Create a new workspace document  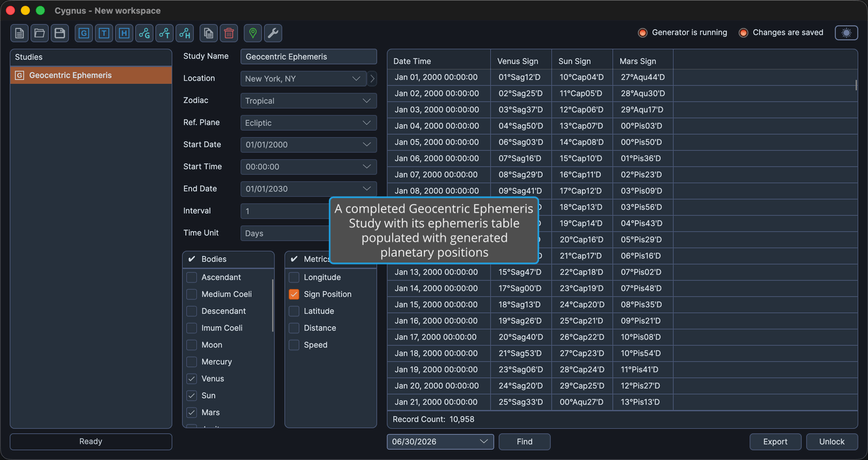20,33
